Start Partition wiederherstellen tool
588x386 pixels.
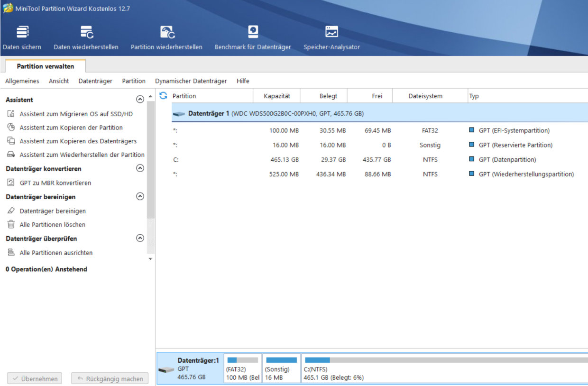pos(166,38)
